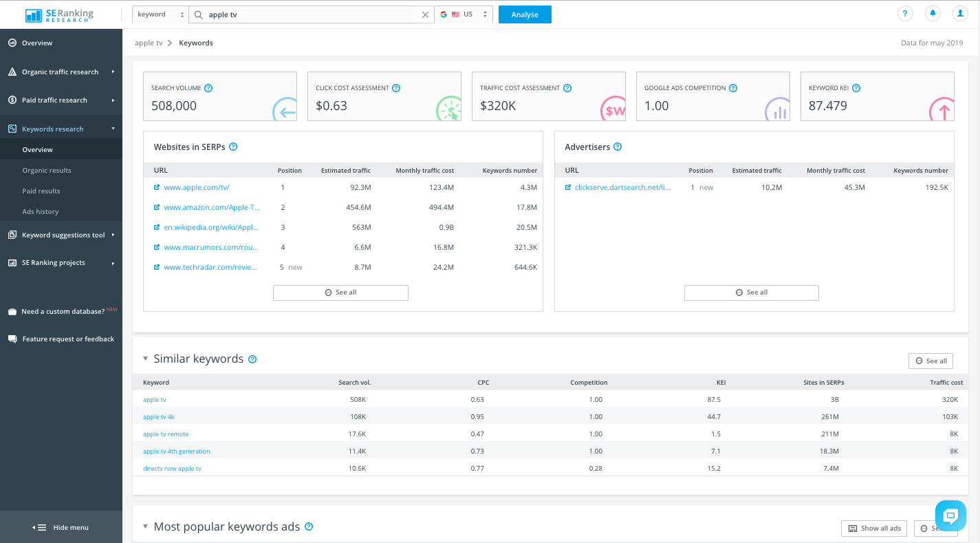The width and height of the screenshot is (980, 543).
Task: Open the apple tv 4k keyword link
Action: 159,417
